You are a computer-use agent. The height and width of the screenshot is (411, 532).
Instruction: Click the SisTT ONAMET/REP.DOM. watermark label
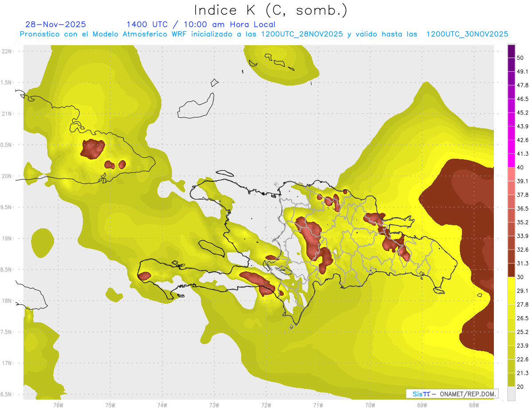(x=452, y=394)
